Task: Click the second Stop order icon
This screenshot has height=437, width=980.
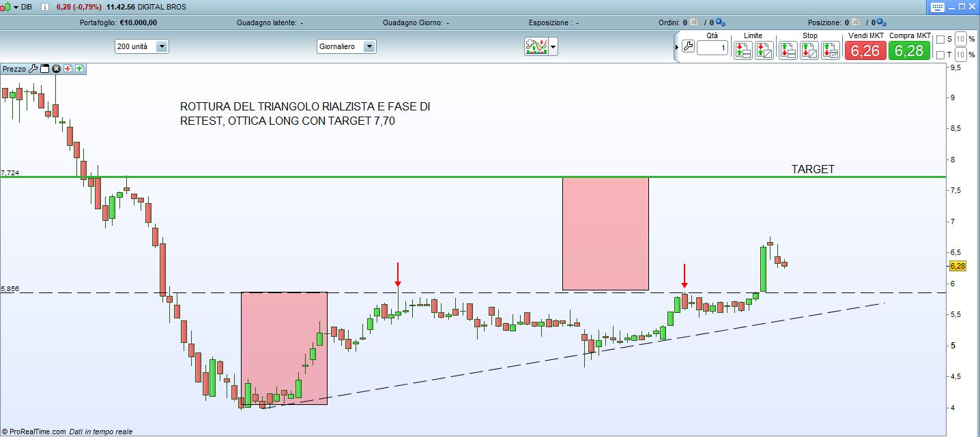Action: (x=809, y=50)
